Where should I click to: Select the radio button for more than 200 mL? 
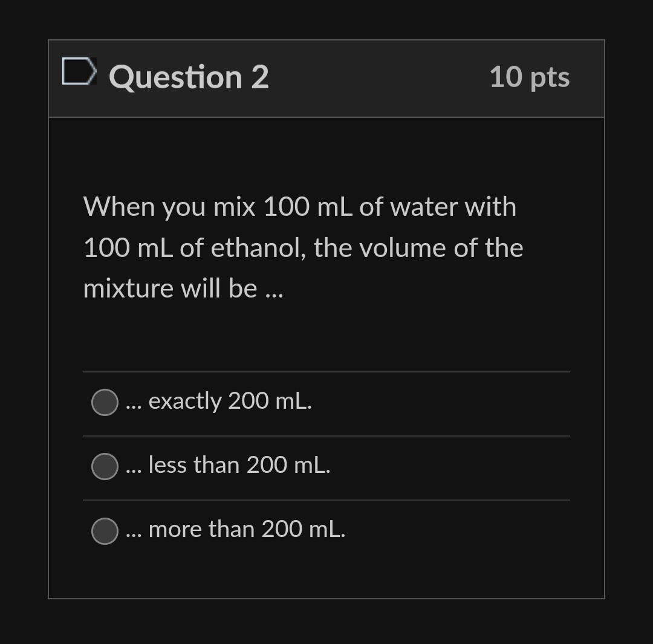(x=104, y=531)
